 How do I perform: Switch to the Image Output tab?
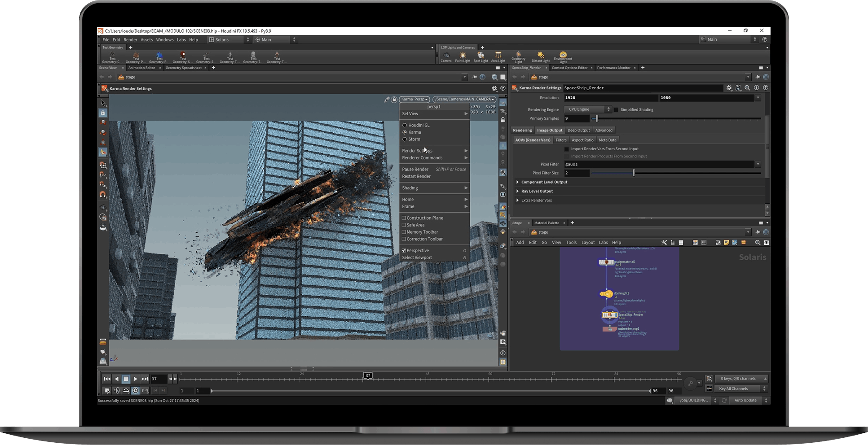click(550, 130)
